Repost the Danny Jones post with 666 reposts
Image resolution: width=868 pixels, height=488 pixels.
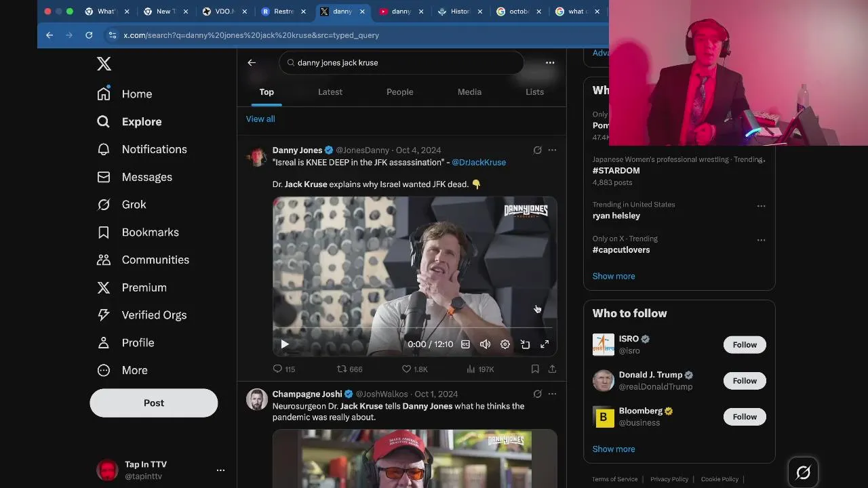(x=350, y=369)
